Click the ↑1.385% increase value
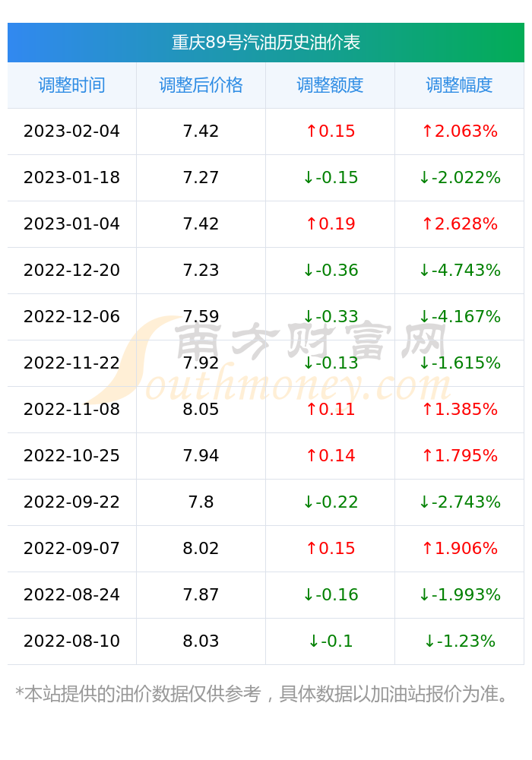 click(x=459, y=409)
